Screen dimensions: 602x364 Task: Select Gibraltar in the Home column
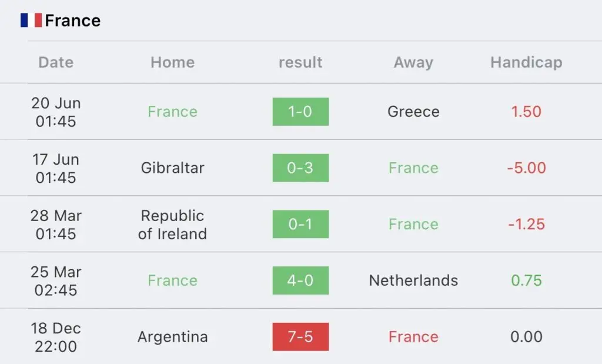click(172, 168)
